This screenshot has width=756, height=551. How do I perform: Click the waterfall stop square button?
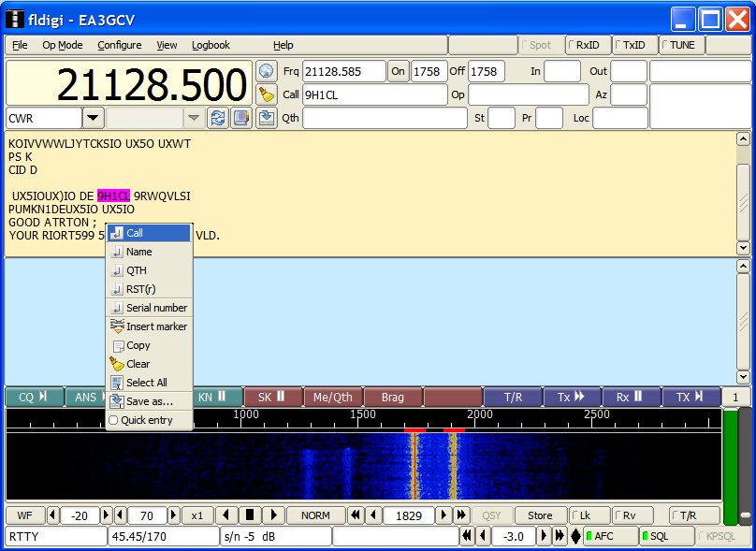[250, 515]
